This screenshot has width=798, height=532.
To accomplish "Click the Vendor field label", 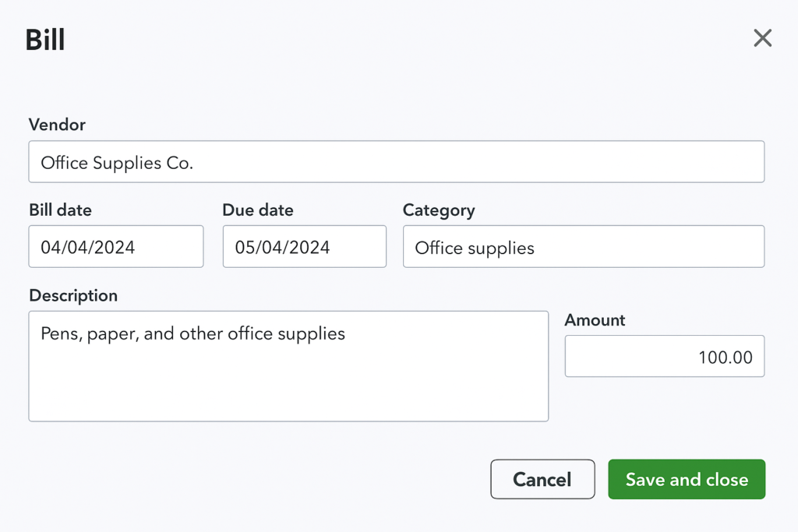I will [x=57, y=125].
